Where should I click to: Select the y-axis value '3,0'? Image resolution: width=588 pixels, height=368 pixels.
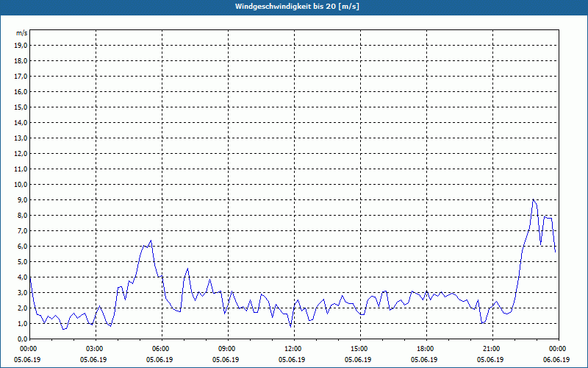tap(22, 292)
